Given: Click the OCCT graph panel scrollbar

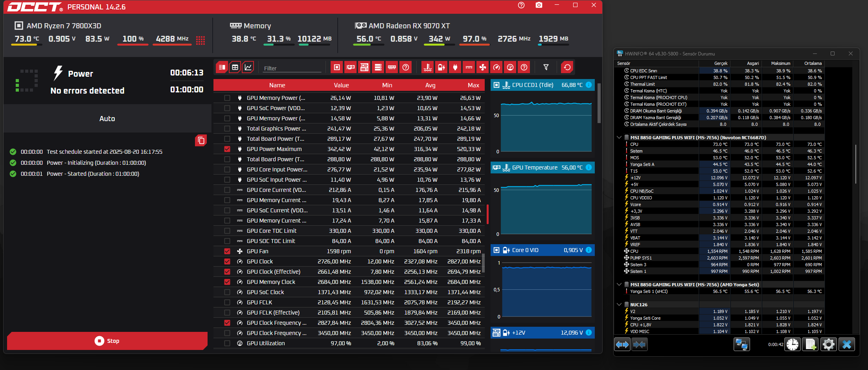Looking at the screenshot, I should point(599,103).
